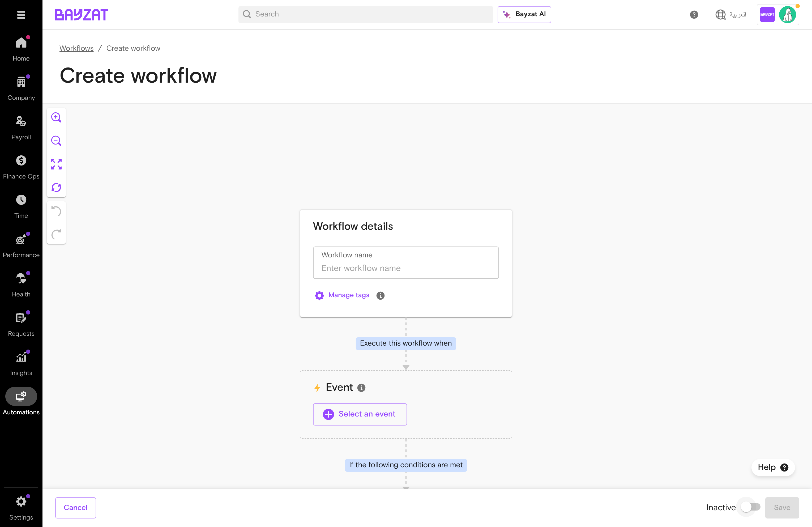Open the Performance section
Image resolution: width=812 pixels, height=527 pixels.
click(21, 245)
